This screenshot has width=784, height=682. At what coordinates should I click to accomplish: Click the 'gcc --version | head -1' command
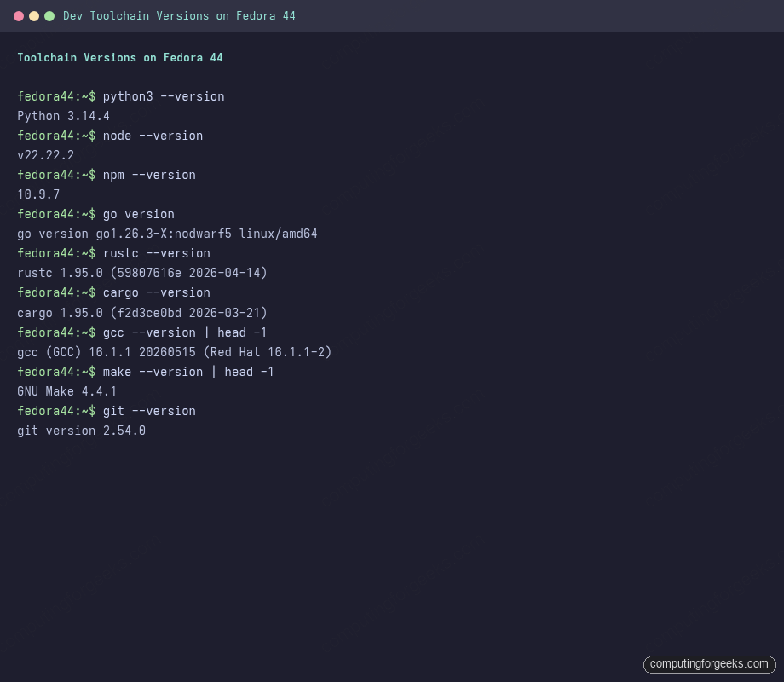click(x=185, y=332)
